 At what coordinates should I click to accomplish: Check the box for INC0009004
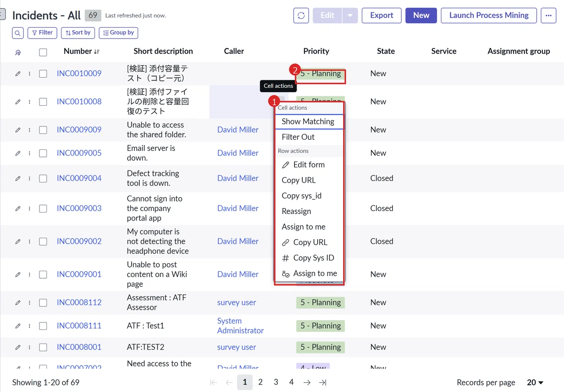pos(43,179)
